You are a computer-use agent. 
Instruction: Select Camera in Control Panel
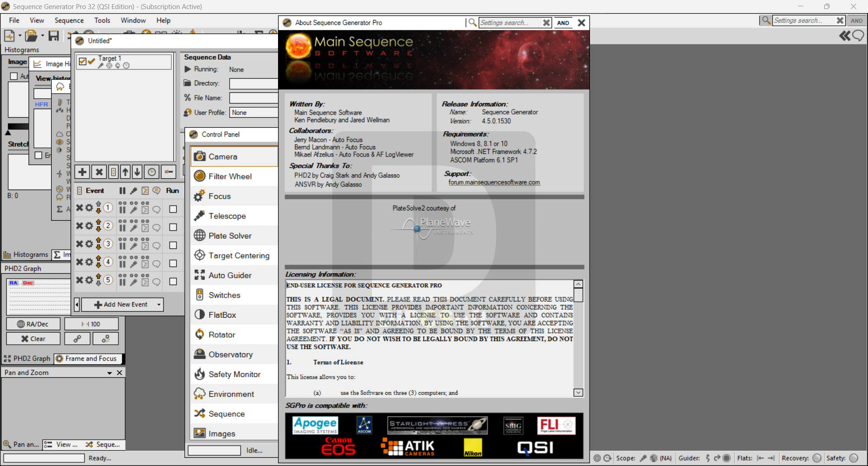pos(234,157)
